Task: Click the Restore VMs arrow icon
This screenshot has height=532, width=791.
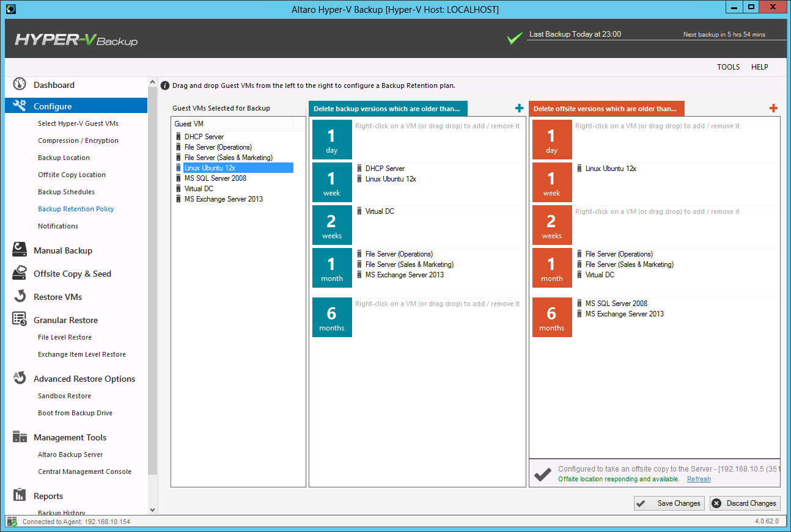Action: (20, 296)
